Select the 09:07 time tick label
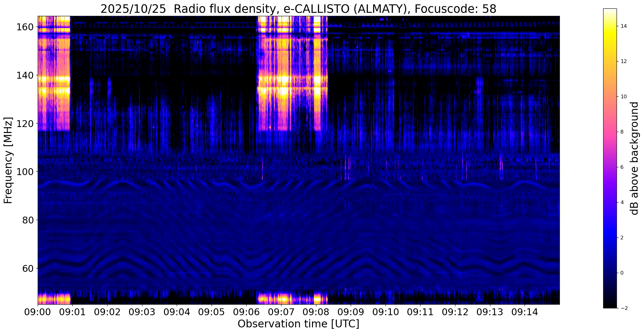The width and height of the screenshot is (644, 333). (281, 312)
